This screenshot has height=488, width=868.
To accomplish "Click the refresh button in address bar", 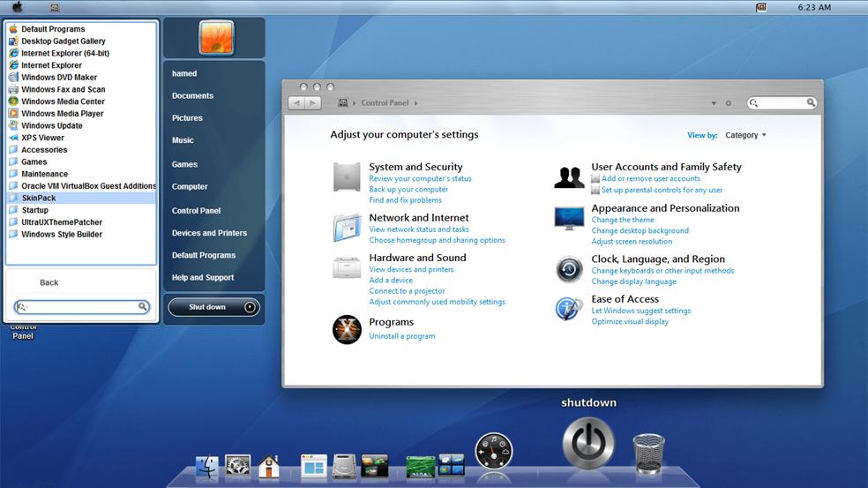I will tap(729, 103).
